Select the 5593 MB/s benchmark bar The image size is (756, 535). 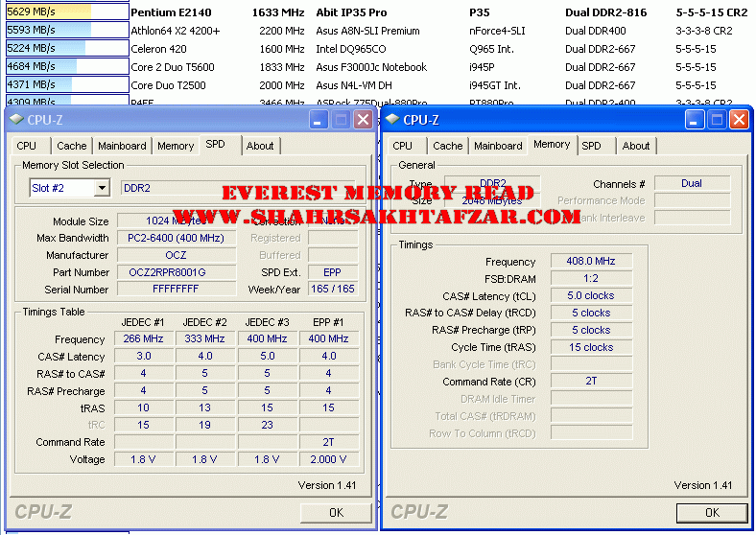click(67, 30)
